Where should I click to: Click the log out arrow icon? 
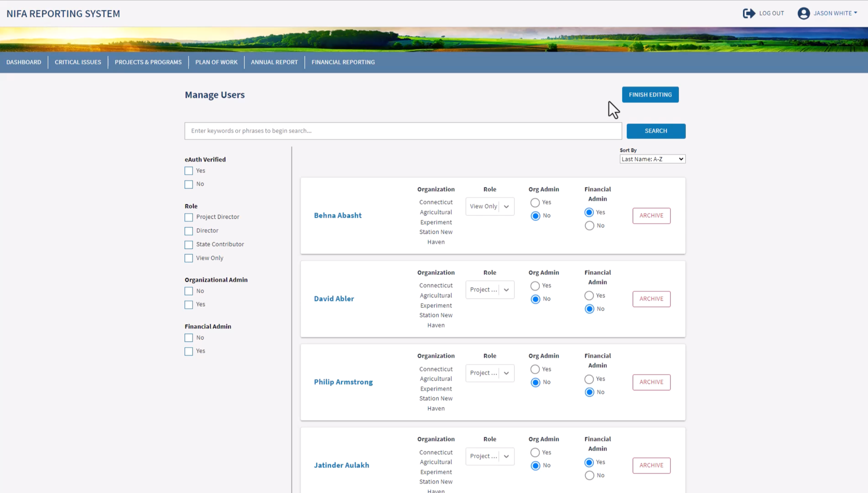click(x=749, y=13)
